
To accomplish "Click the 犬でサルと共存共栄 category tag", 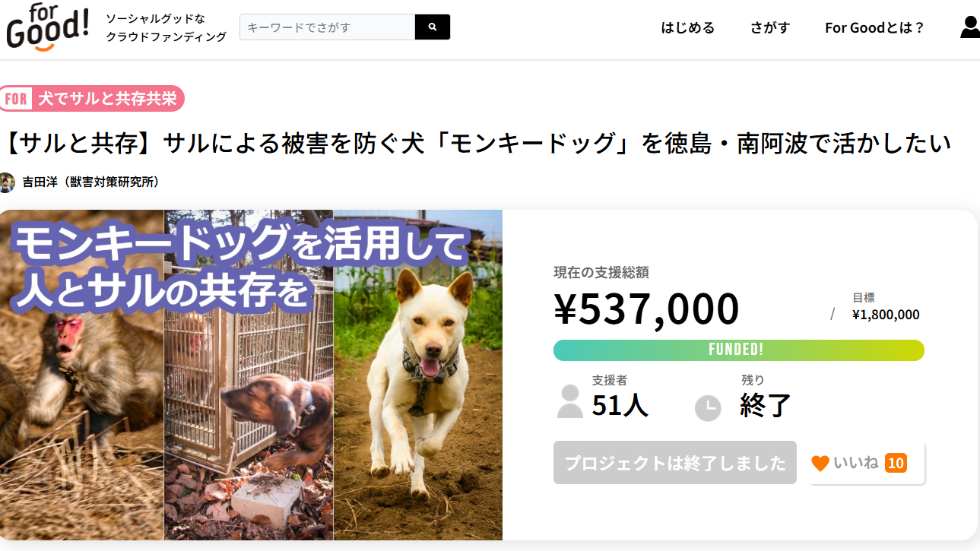I will click(107, 99).
